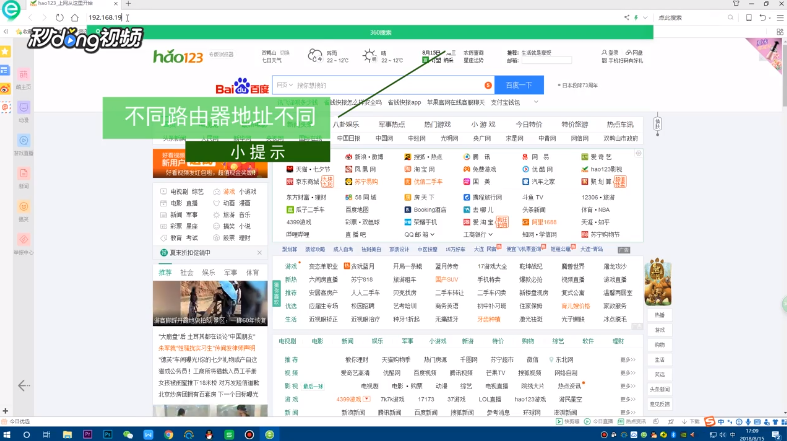Image resolution: width=787 pixels, height=441 pixels.
Task: Close the 夏末折扣促销中 banner
Action: (x=259, y=252)
